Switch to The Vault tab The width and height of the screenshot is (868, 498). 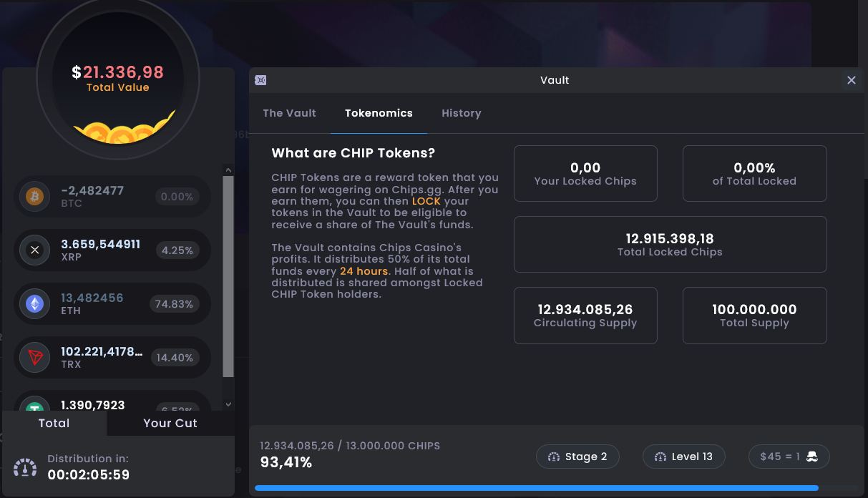[x=290, y=113]
